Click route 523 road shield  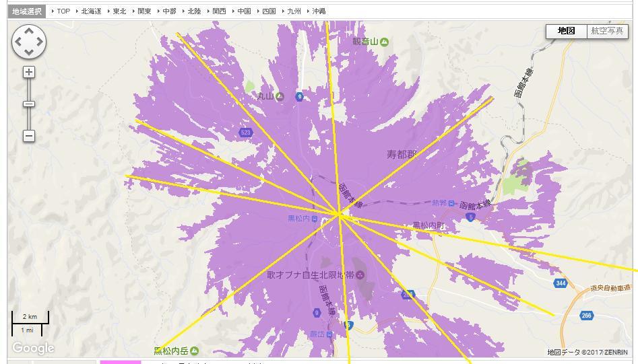[x=245, y=133]
